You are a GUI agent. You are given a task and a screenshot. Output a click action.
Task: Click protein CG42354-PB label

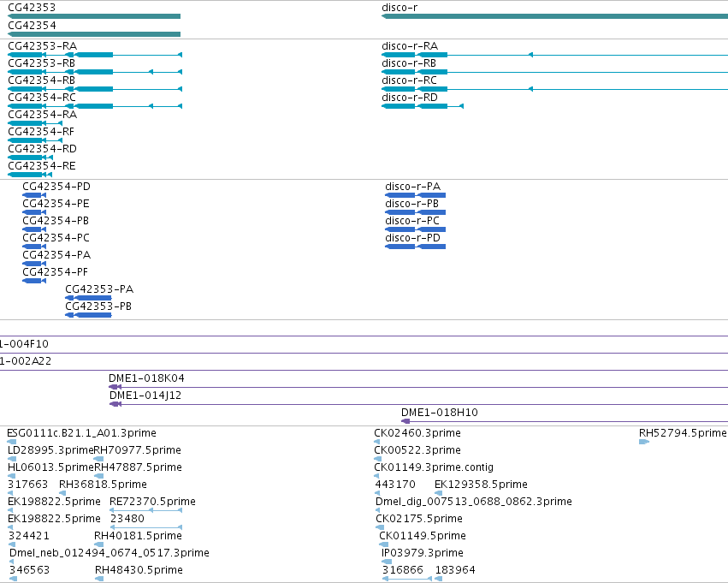click(56, 221)
